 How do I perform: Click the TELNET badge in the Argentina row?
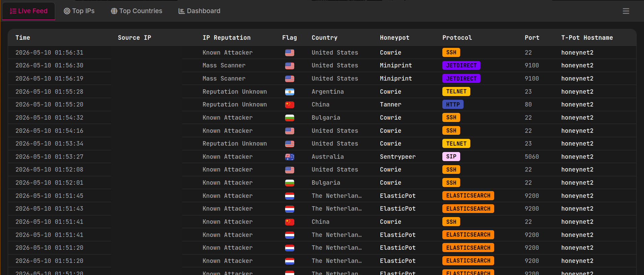456,92
